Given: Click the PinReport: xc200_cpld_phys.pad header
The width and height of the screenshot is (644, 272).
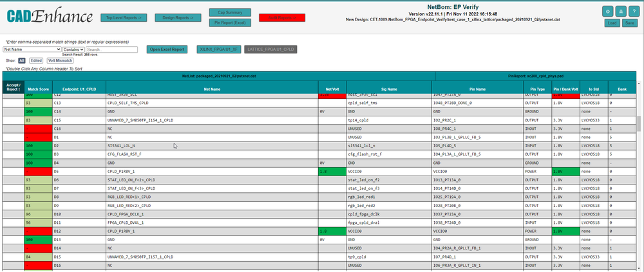Looking at the screenshot, I should tap(536, 77).
